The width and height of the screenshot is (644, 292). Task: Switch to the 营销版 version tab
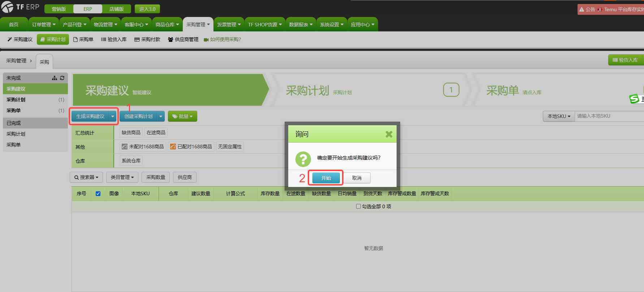click(x=59, y=9)
